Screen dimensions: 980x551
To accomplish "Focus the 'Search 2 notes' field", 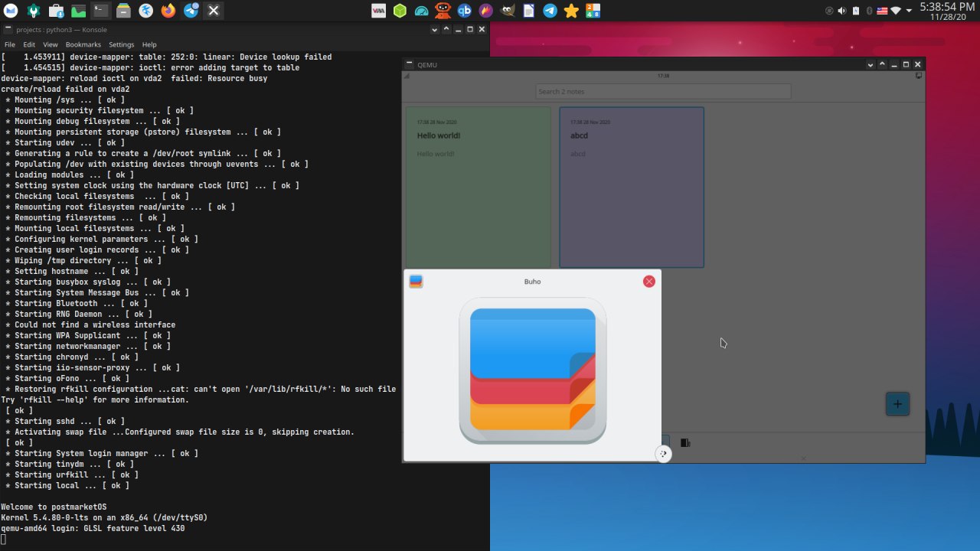I will 663,91.
